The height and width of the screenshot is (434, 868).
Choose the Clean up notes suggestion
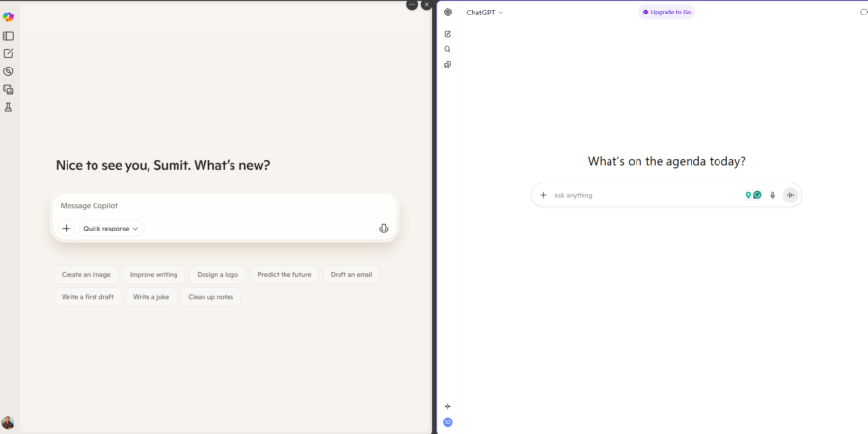click(211, 297)
